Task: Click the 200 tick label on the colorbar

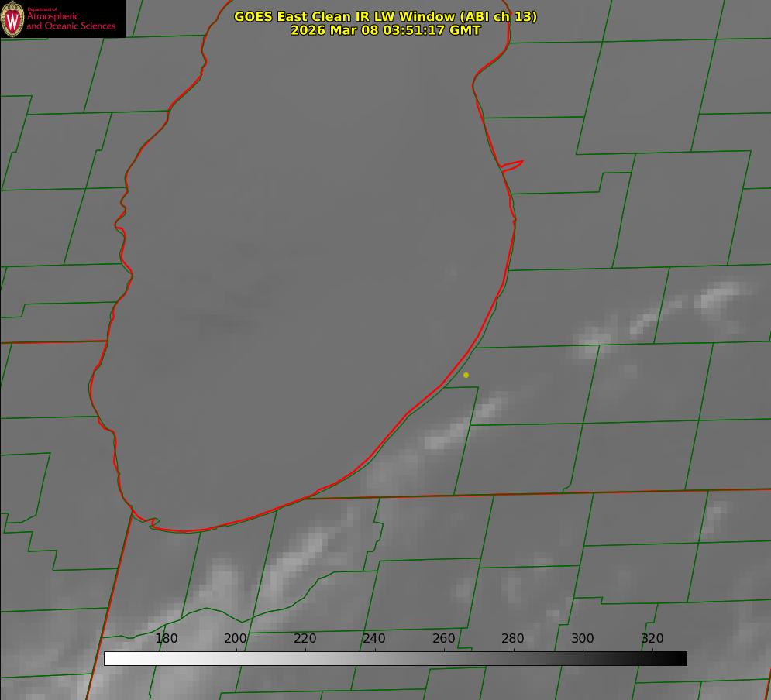Action: [236, 639]
